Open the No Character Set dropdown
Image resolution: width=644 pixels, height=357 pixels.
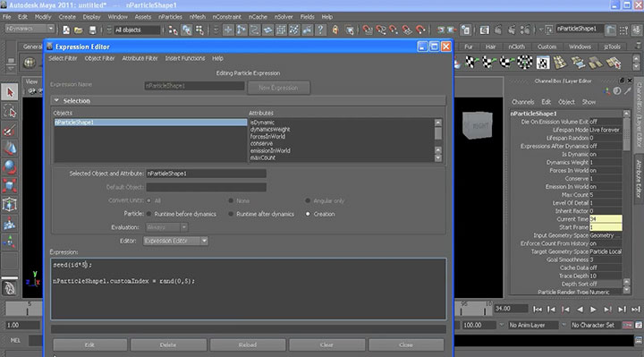(595, 325)
